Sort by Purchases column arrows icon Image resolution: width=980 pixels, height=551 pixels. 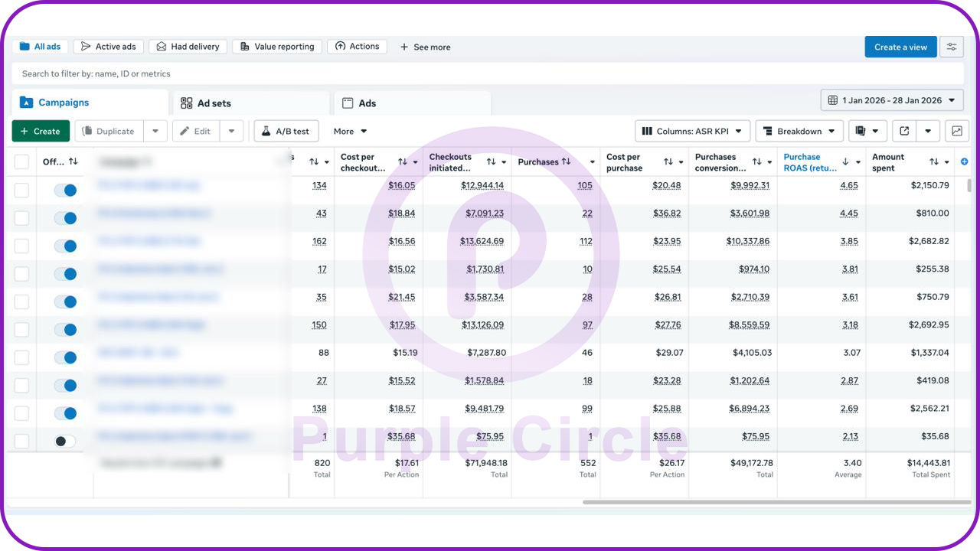567,161
